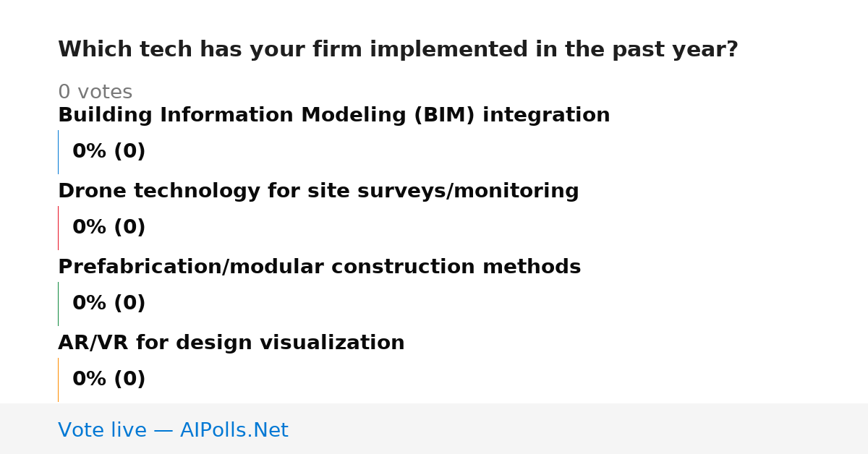This screenshot has width=868, height=454.
Task: Click the Building Information Modeling (BIM) integration option
Action: point(333,116)
